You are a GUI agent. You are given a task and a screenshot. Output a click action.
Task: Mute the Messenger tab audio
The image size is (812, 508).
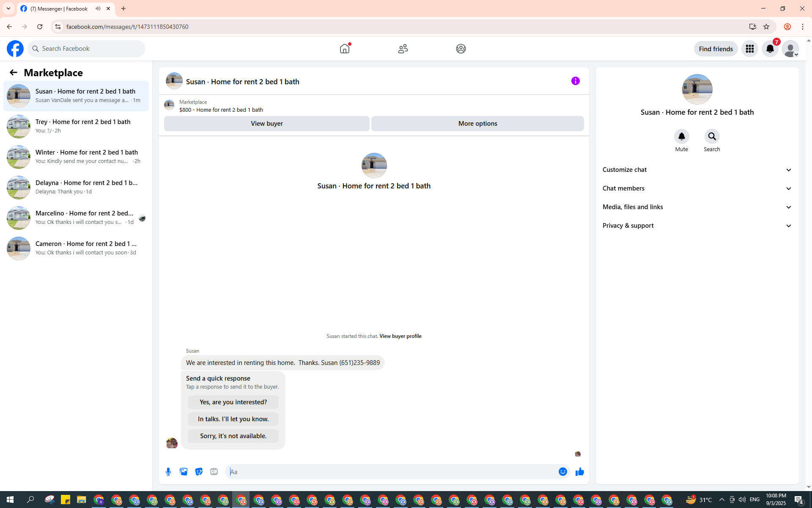(98, 8)
